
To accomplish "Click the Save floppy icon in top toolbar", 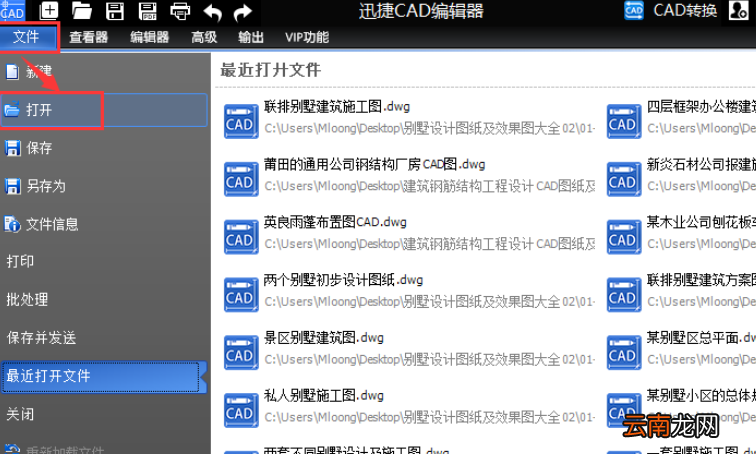I will pyautogui.click(x=115, y=11).
